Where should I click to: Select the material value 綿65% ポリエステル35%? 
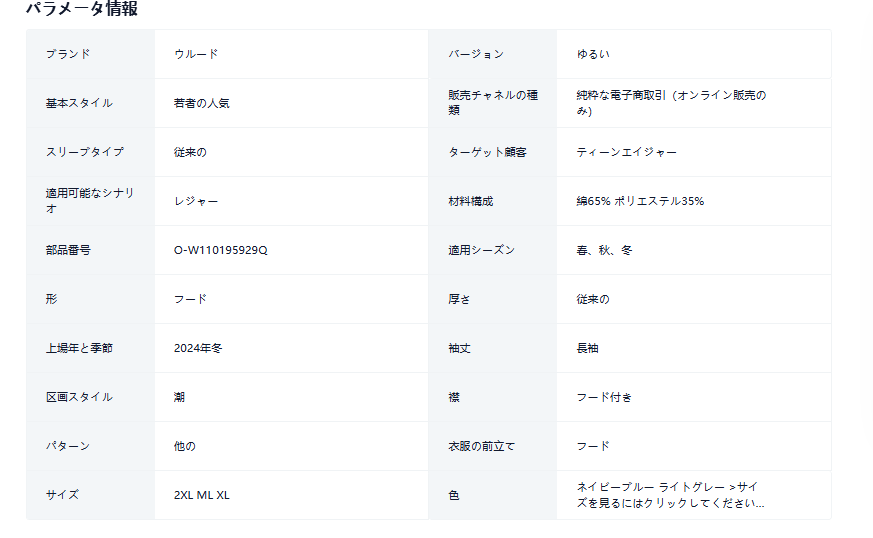tap(640, 201)
